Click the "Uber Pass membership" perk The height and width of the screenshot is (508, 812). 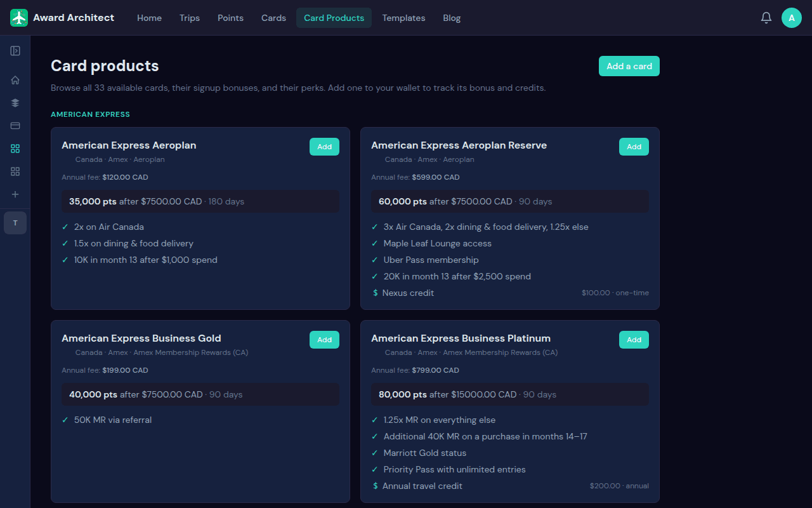point(431,260)
